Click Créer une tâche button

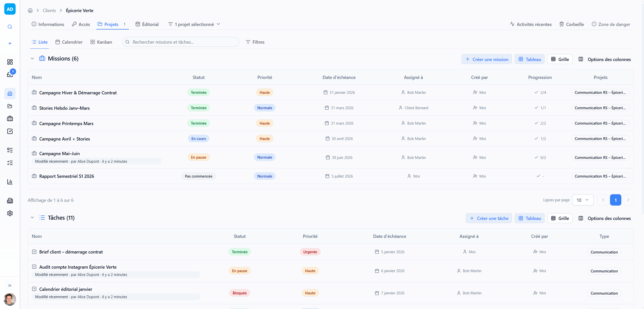tap(489, 218)
